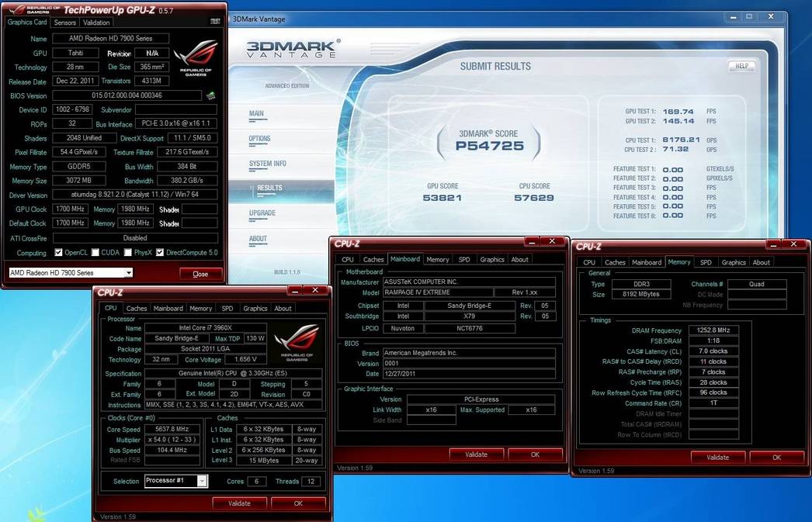The width and height of the screenshot is (812, 522).
Task: Close the CPU-Z Mainboard window
Action: (x=553, y=243)
